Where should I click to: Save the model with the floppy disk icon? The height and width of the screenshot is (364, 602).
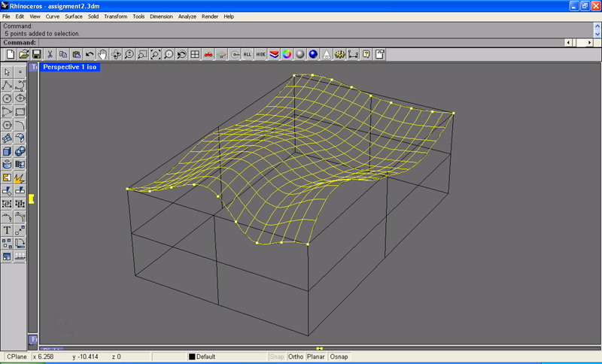point(36,54)
